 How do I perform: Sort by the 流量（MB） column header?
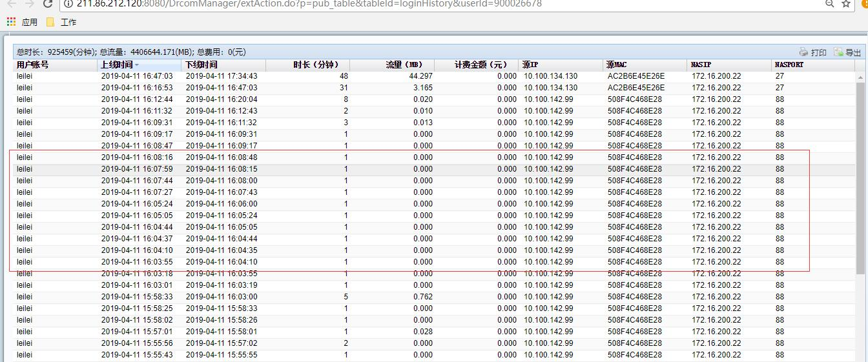[393, 65]
